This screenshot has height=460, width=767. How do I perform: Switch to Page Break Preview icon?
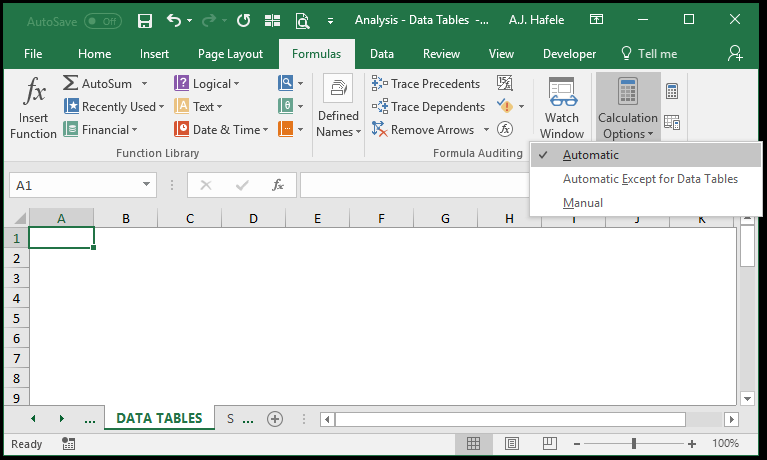[x=550, y=444]
